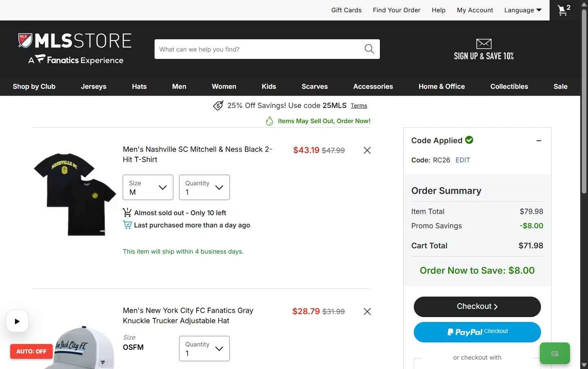Click 'Last purchased more than a day ago'
This screenshot has width=588, height=369.
pos(192,225)
